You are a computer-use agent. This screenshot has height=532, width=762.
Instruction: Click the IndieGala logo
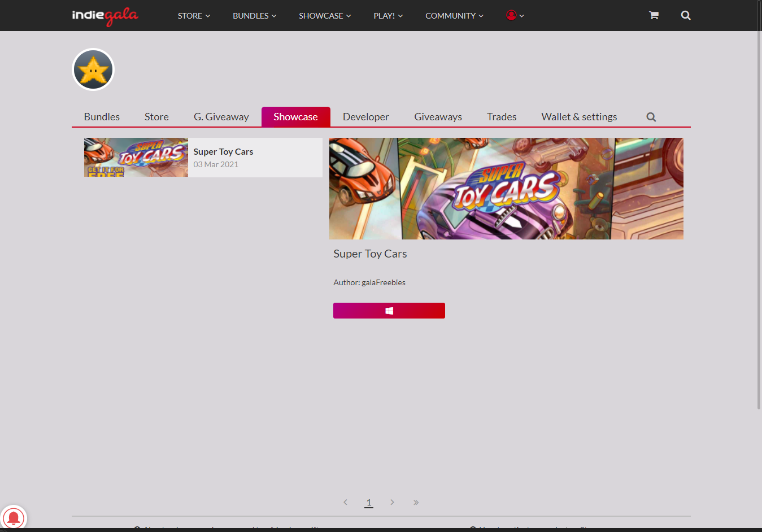[105, 16]
